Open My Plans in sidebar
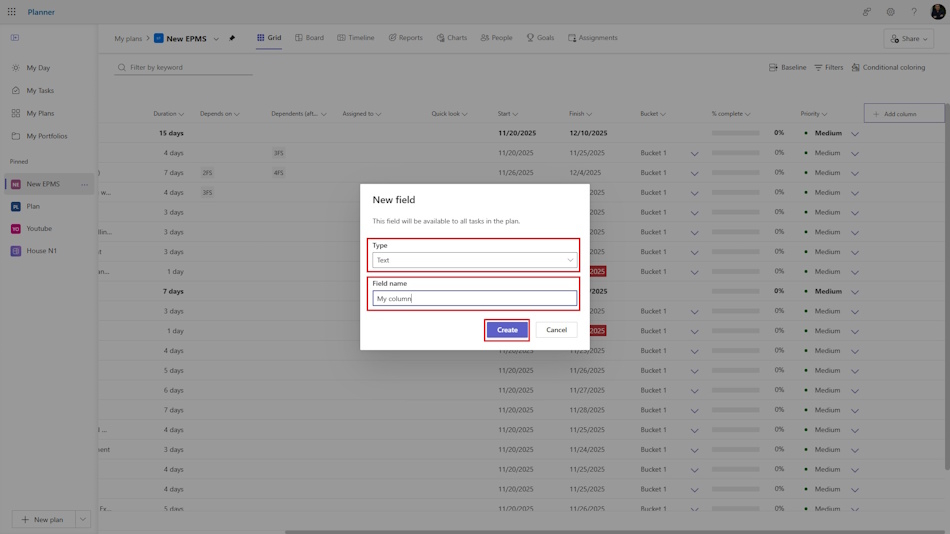 point(40,113)
